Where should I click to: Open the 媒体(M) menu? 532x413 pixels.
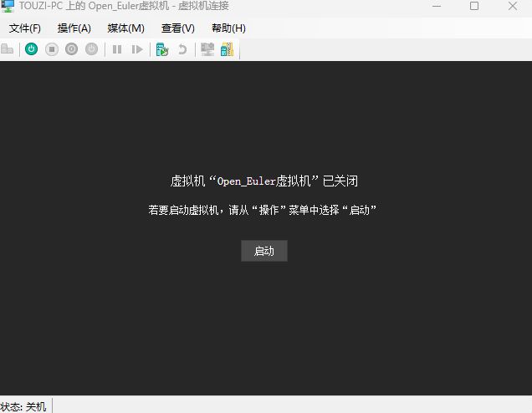pos(125,28)
